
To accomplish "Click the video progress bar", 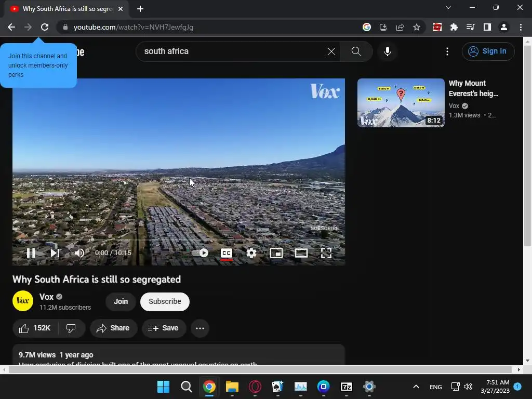I will [x=179, y=240].
